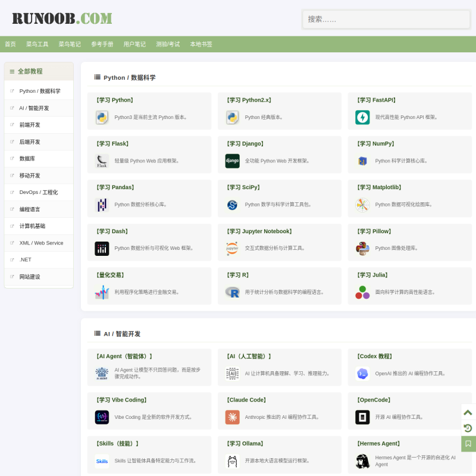
Task: Click the 量化交易 chart icon
Action: [x=102, y=292]
